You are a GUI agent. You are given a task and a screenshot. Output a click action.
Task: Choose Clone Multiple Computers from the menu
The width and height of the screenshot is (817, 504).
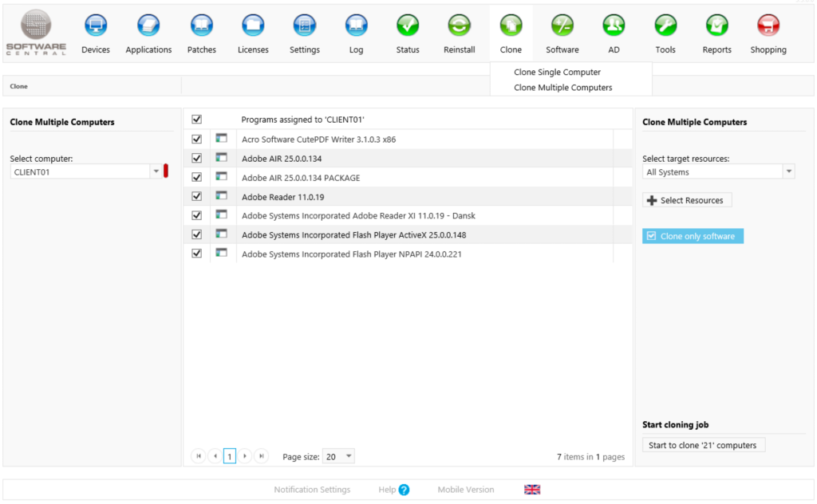click(x=562, y=88)
